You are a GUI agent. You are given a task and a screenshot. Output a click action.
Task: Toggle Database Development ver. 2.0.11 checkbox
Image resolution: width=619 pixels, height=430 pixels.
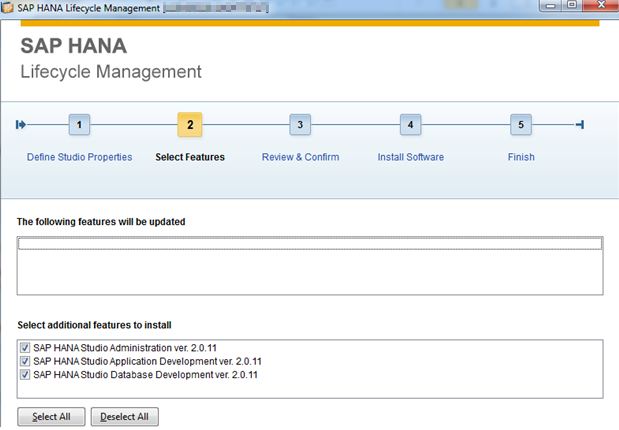click(x=25, y=375)
